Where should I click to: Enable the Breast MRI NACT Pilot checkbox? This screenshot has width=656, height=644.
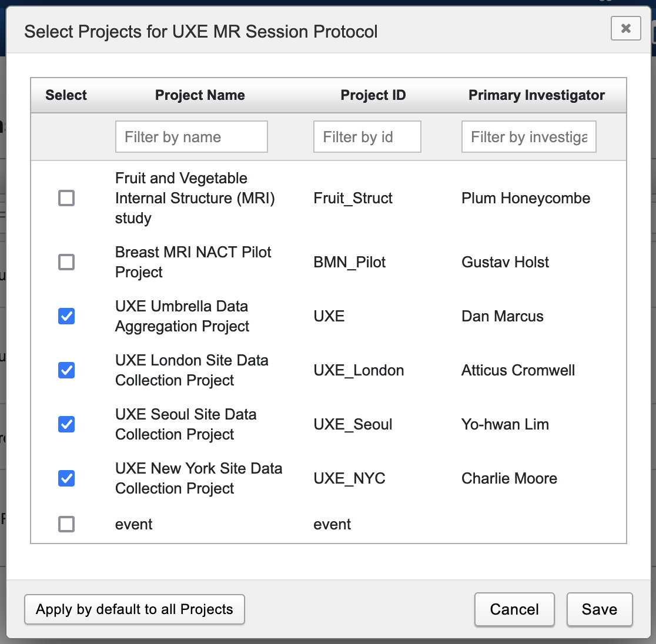point(66,262)
